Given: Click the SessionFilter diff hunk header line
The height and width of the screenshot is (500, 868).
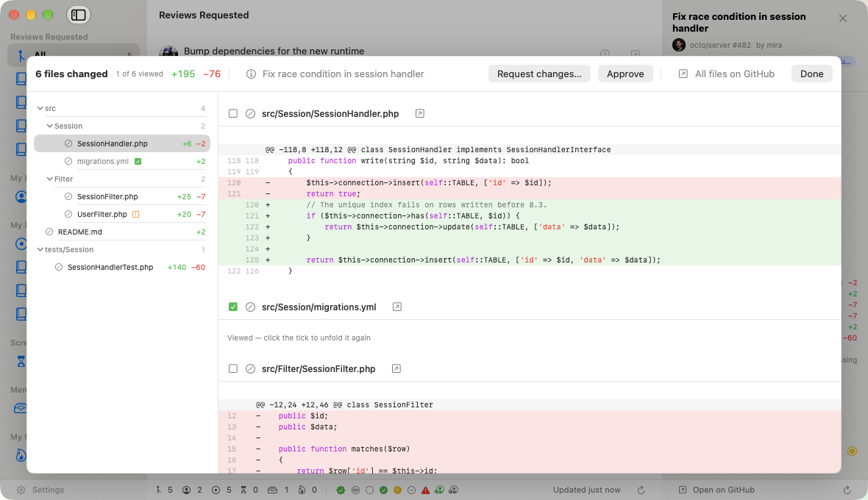Looking at the screenshot, I should pyautogui.click(x=530, y=405).
